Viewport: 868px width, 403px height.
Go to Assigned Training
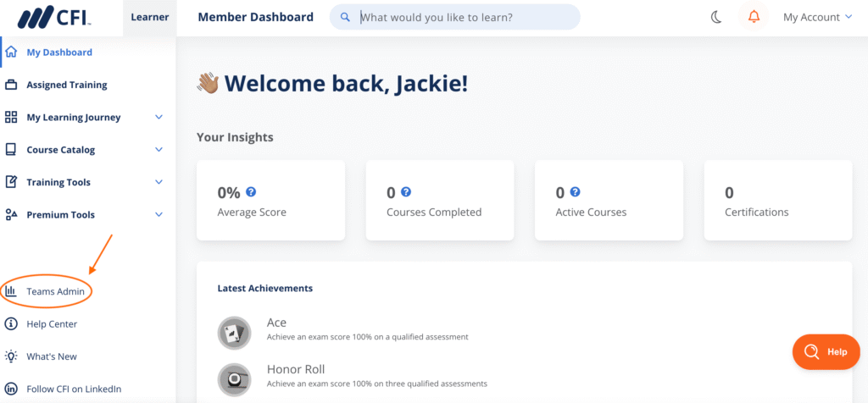[66, 85]
